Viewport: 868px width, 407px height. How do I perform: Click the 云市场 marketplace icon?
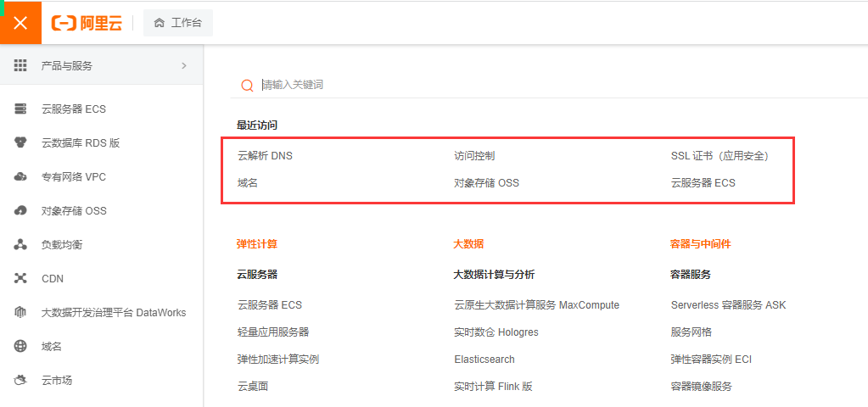[x=20, y=381]
